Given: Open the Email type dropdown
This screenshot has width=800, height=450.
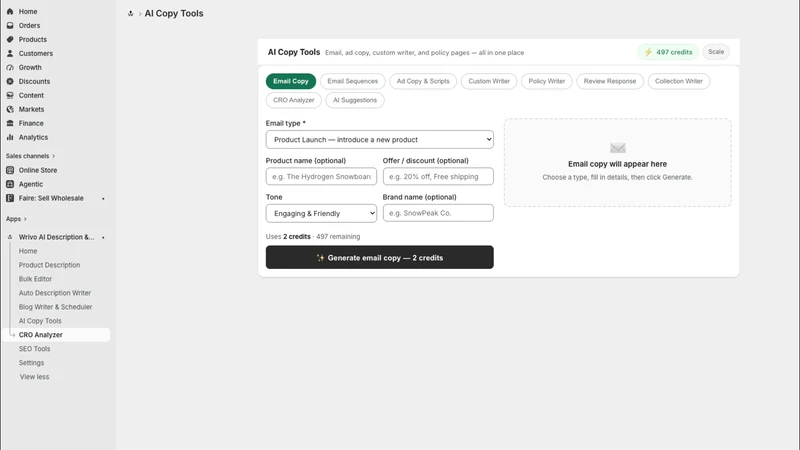Looking at the screenshot, I should coord(380,139).
